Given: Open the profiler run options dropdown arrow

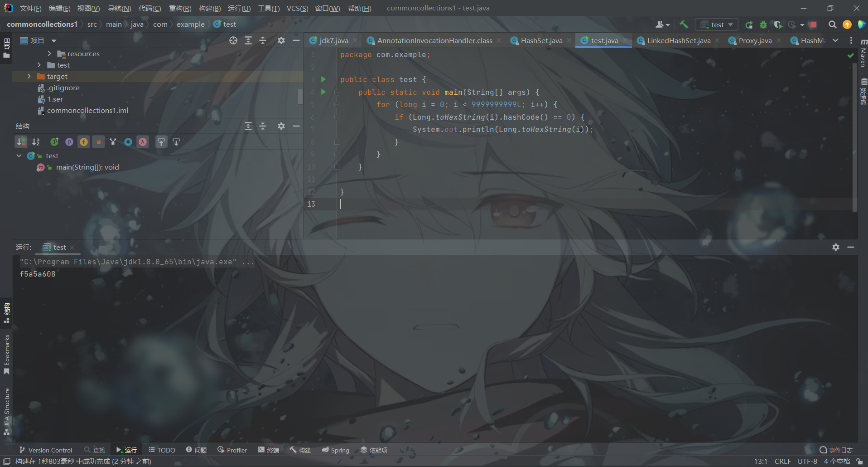Looking at the screenshot, I should click(x=802, y=25).
